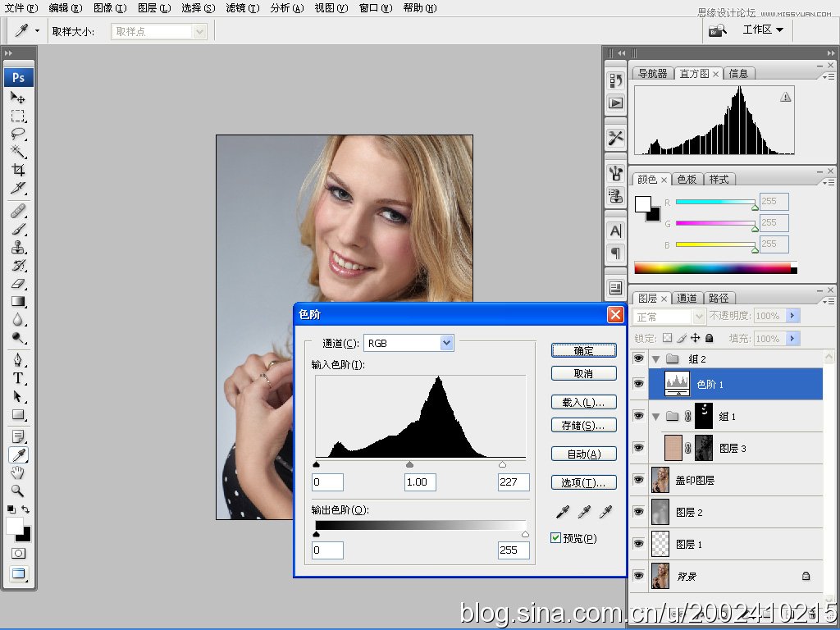This screenshot has width=840, height=630.
Task: Switch to the 色板 tab
Action: click(x=687, y=179)
